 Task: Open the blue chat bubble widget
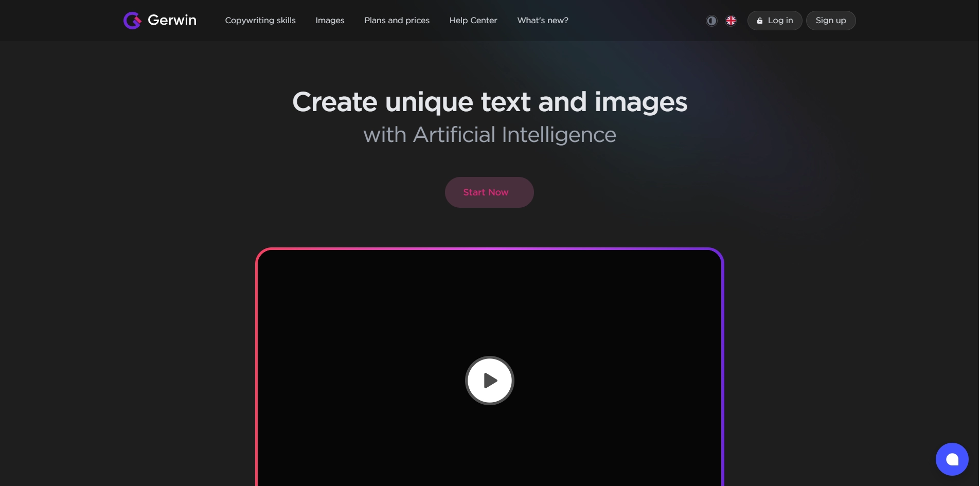(x=952, y=459)
